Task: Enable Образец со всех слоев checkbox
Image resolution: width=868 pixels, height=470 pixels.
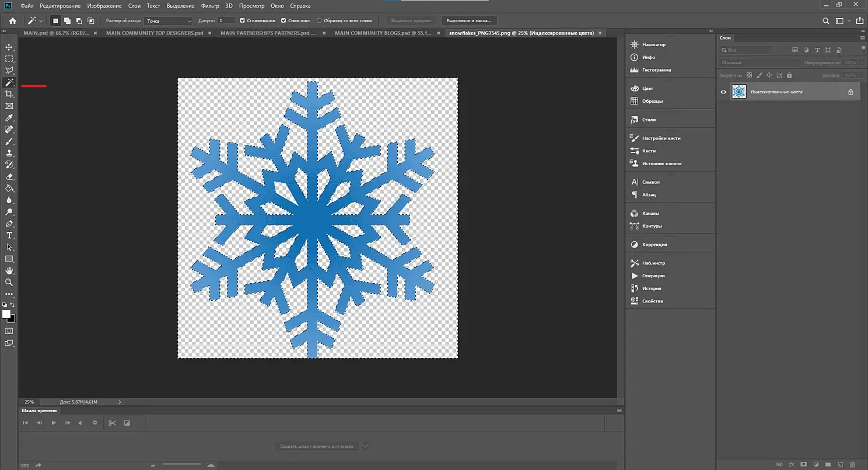Action: tap(319, 20)
